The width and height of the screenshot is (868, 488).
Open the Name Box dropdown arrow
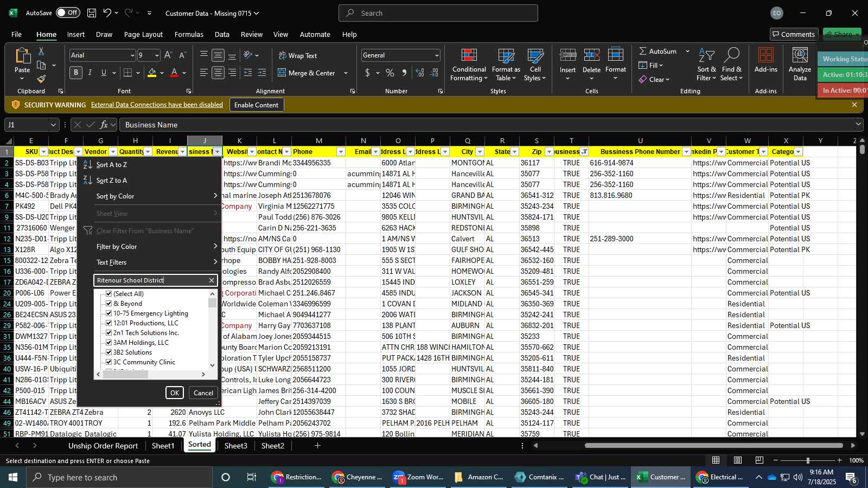click(53, 125)
